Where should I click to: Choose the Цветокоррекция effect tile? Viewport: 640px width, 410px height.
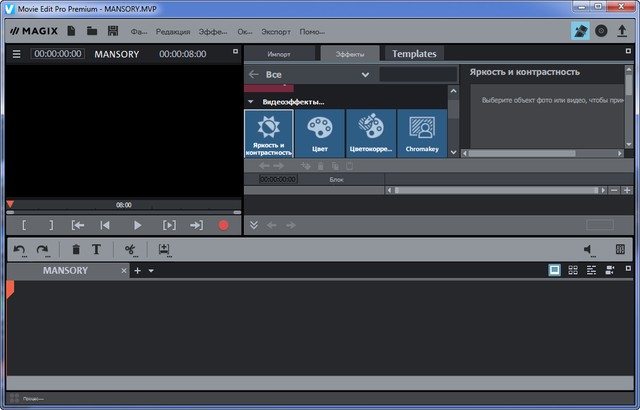click(371, 133)
